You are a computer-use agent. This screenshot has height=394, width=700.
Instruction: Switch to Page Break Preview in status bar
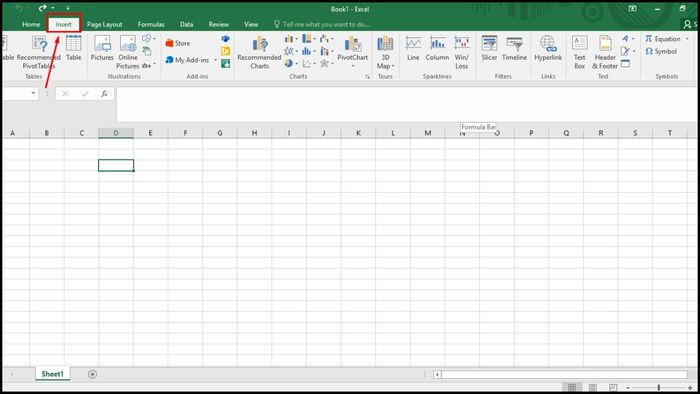click(613, 387)
